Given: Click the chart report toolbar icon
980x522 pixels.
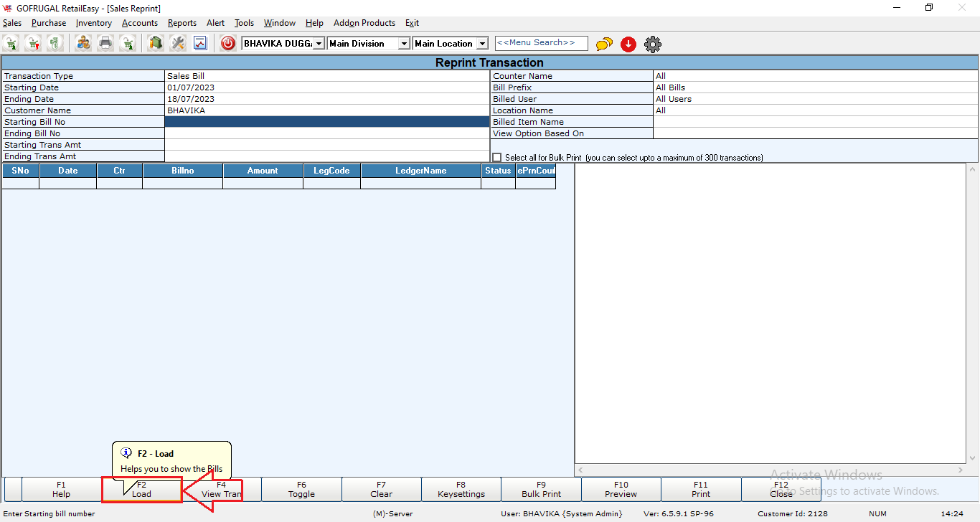Looking at the screenshot, I should pos(199,44).
